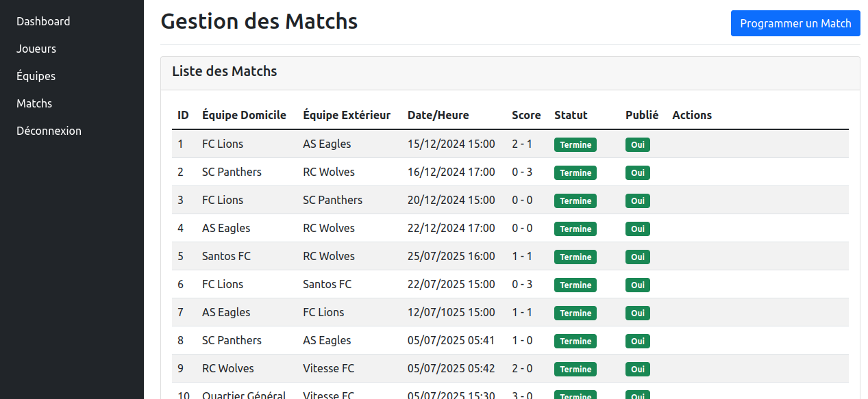Click the date 12/07/1025 15:00
The height and width of the screenshot is (399, 868).
tap(451, 312)
